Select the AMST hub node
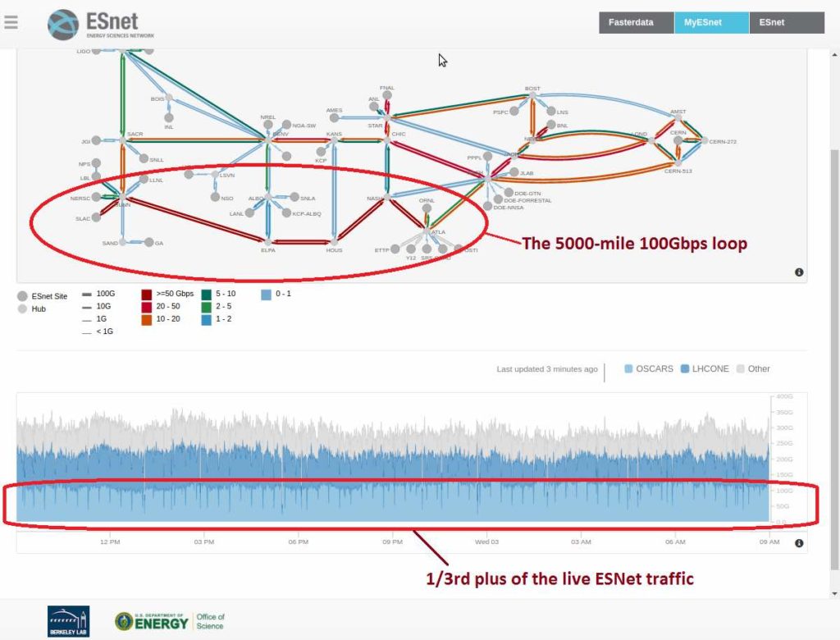This screenshot has height=640, width=840. click(678, 118)
